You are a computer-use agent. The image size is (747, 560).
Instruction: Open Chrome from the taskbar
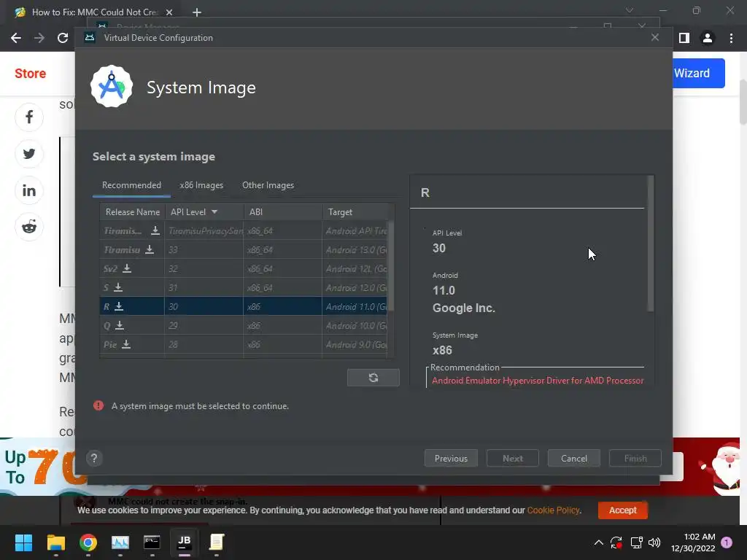coord(88,542)
